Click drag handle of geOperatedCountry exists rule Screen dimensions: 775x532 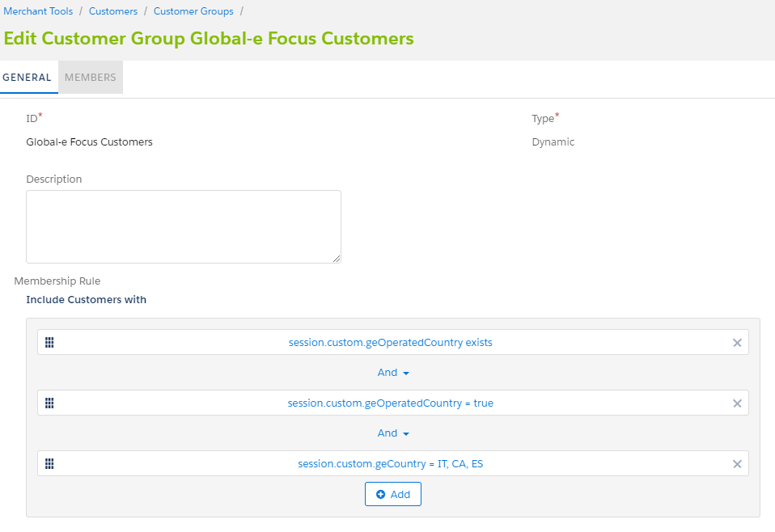49,342
